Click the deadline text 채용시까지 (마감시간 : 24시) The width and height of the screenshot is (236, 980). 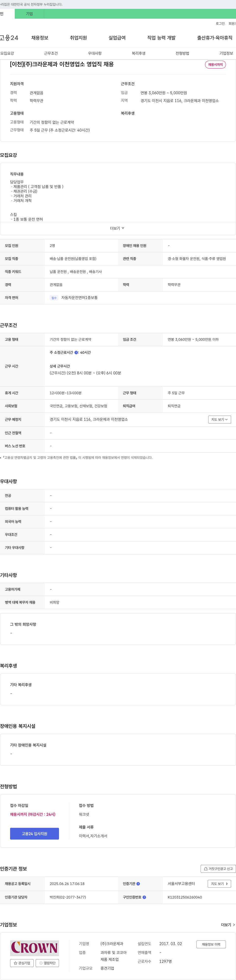click(33, 814)
